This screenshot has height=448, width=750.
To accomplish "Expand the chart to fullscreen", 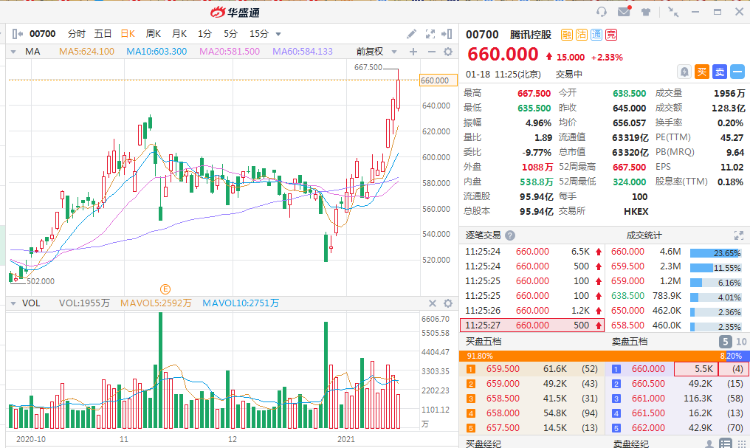I will coord(430,34).
